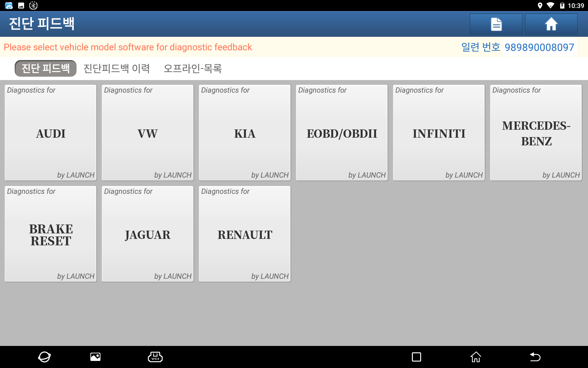
Task: Open the browser globe icon in navigation bar
Action: point(44,357)
